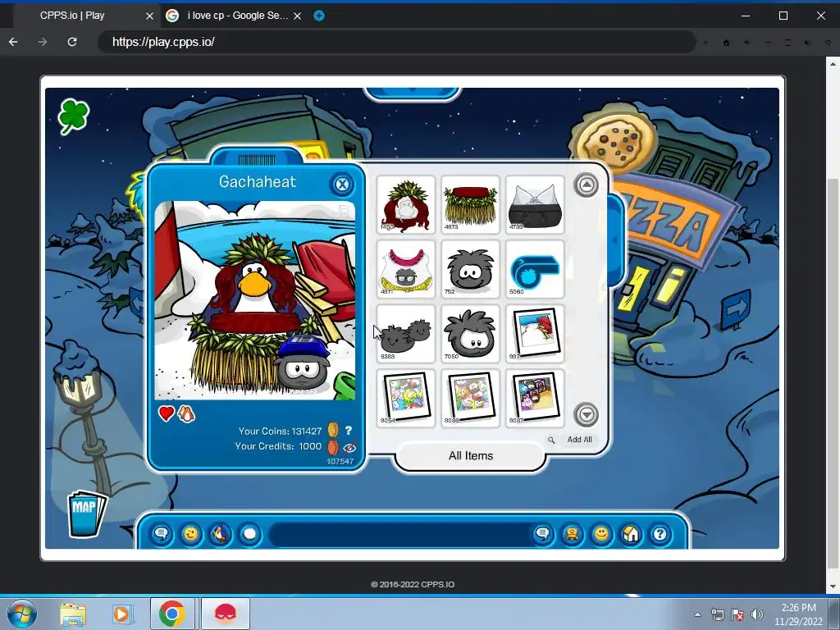Open the player card top tab handle
840x630 pixels.
(257, 158)
